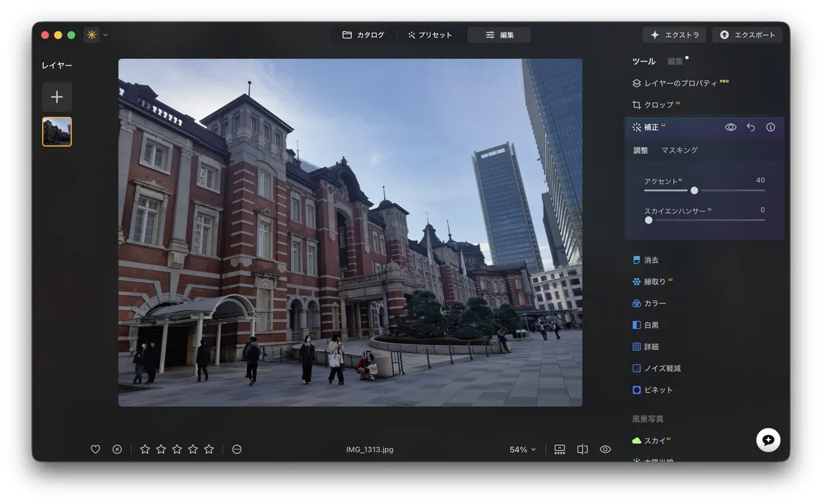Click the アクセント slider handle
Viewport: 822px width, 504px height.
tap(694, 190)
